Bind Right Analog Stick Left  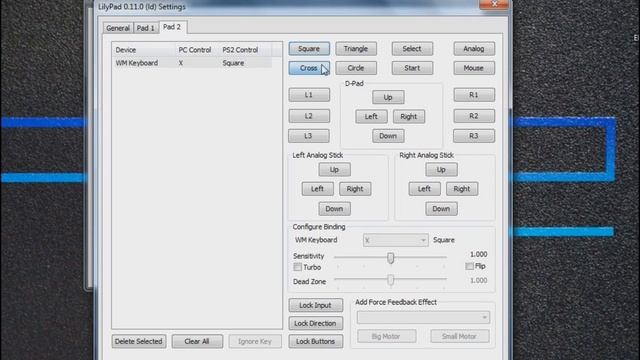click(424, 189)
